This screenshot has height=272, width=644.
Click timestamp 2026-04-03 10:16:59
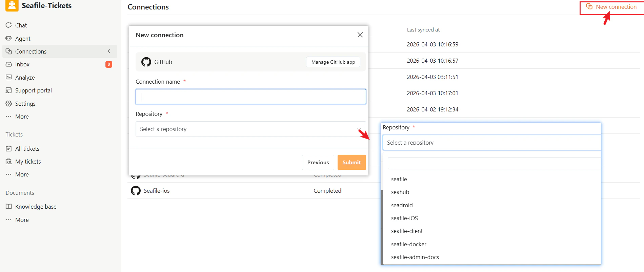coord(432,44)
